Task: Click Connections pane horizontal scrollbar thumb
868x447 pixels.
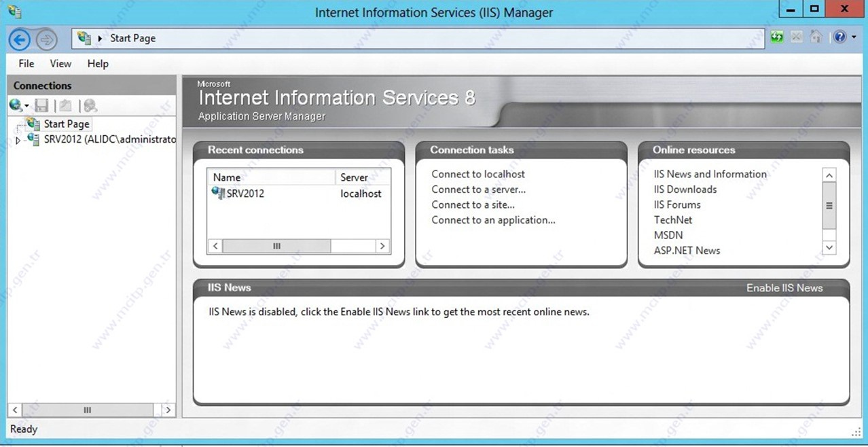Action: point(87,410)
